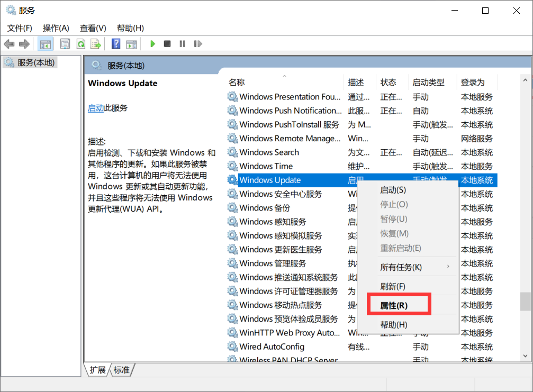This screenshot has height=392, width=533.
Task: Click gear icon next to Wired AutoConfig
Action: [232, 347]
